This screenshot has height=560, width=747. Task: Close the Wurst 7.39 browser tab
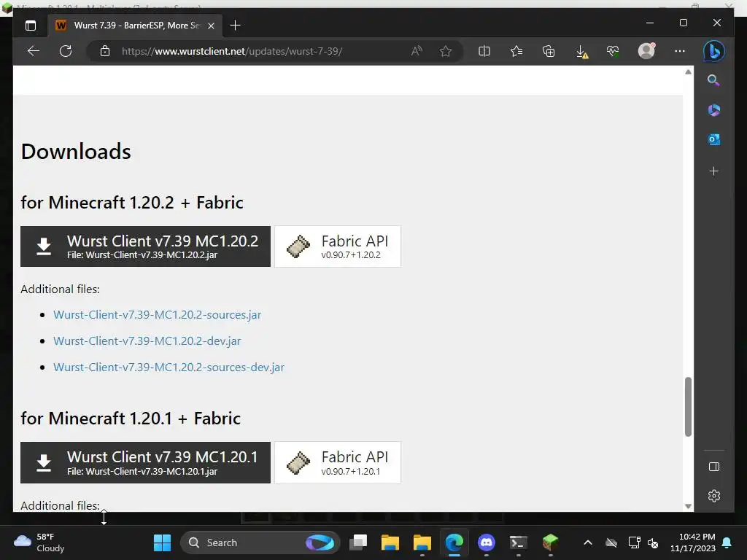[x=211, y=26]
